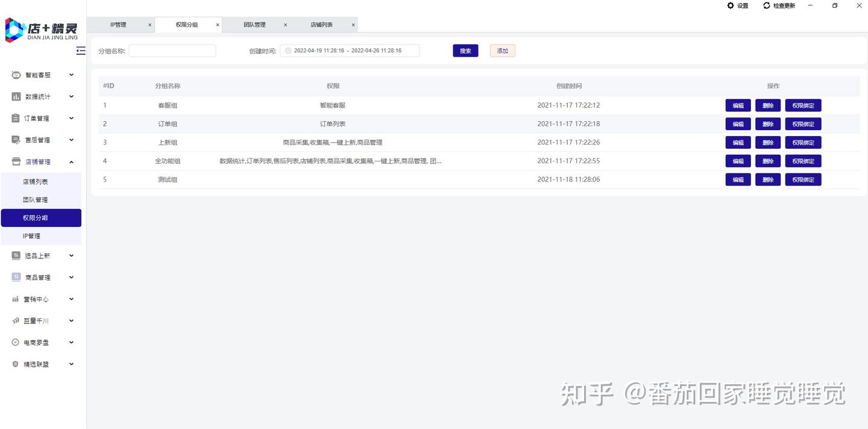Viewport: 868px width, 429px height.
Task: Click the 店铺管理 store icon
Action: (16, 162)
